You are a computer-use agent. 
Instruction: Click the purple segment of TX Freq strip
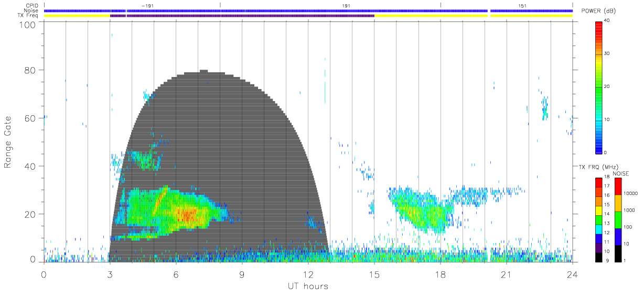coord(242,16)
